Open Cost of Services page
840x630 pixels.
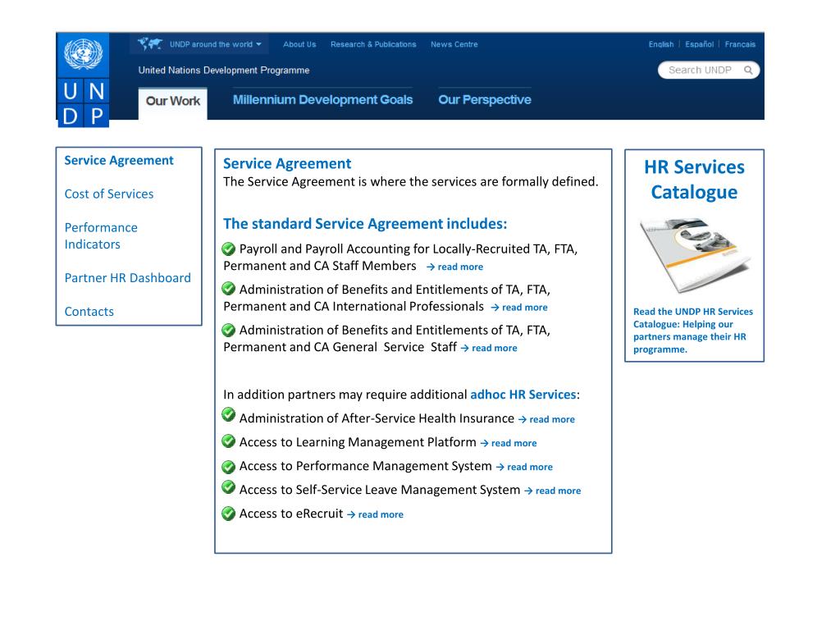click(108, 194)
